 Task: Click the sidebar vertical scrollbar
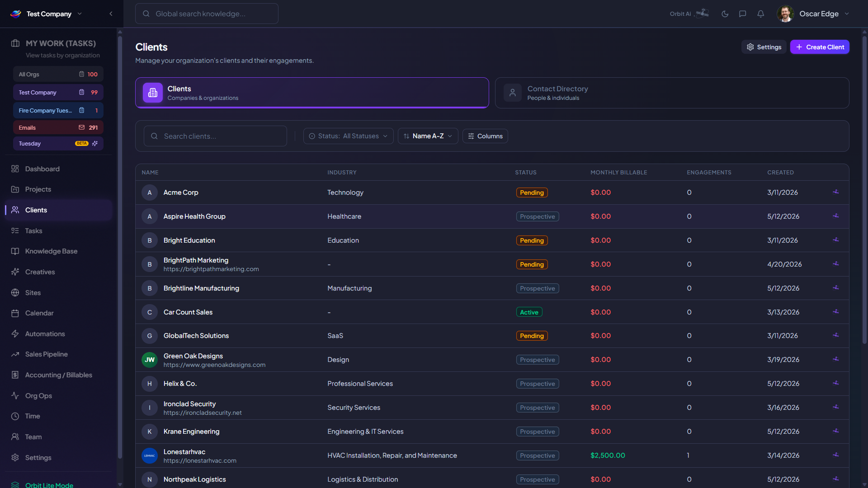pyautogui.click(x=120, y=246)
